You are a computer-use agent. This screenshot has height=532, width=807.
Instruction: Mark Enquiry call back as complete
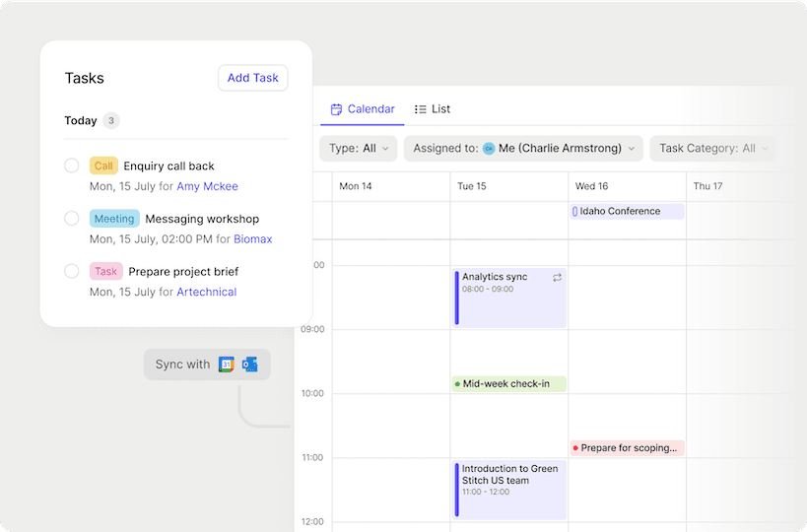[71, 166]
